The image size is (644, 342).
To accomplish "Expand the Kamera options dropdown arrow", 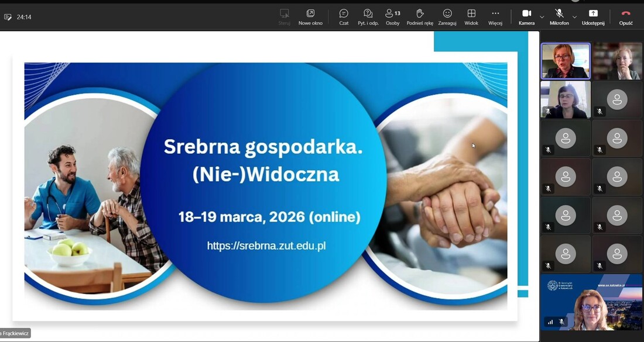I will (542, 17).
